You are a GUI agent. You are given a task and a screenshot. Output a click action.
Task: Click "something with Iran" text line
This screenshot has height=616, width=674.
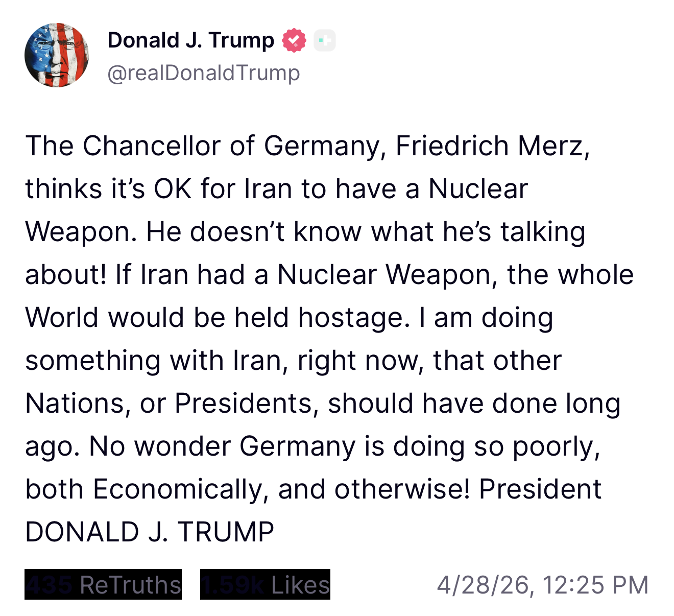pyautogui.click(x=154, y=361)
